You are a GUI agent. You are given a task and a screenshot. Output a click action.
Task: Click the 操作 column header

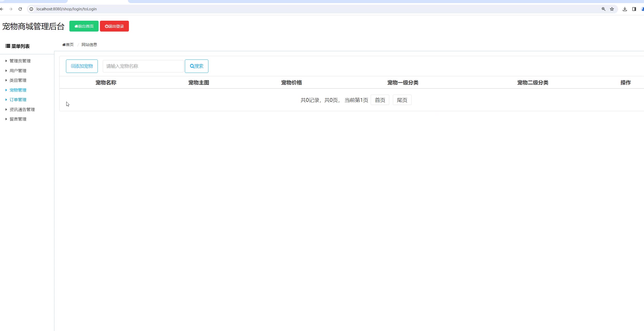click(x=626, y=82)
